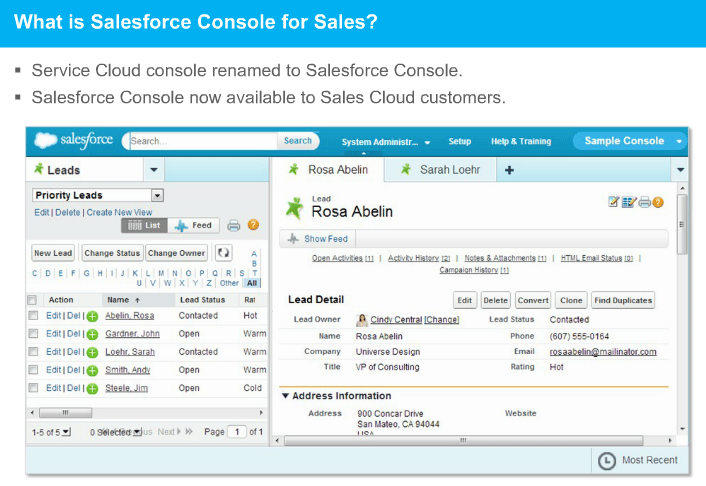Image resolution: width=706 pixels, height=486 pixels.
Task: Click the Change Owner button
Action: [176, 253]
